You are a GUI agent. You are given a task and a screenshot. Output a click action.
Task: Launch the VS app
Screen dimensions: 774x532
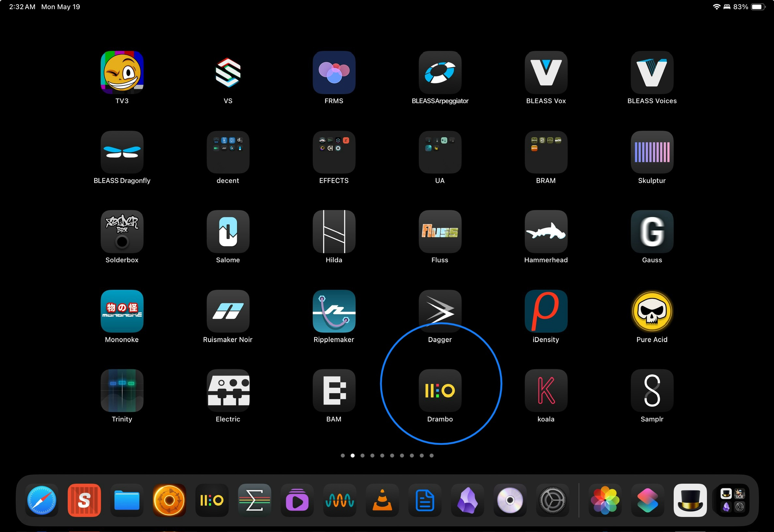point(228,72)
